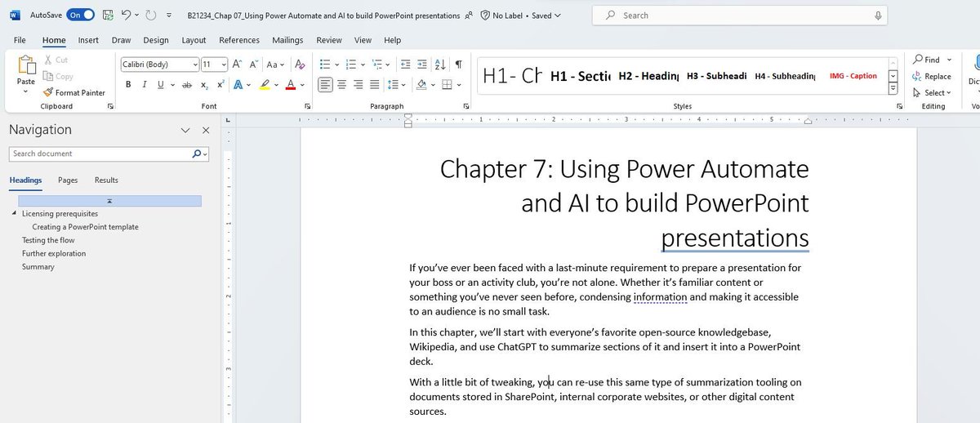Click Replace in Editing group

[x=932, y=76]
